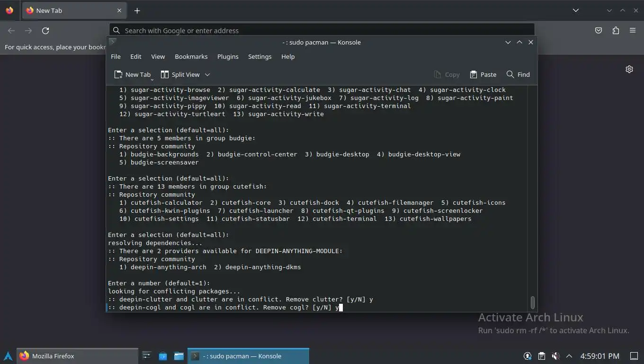Click Copy in Konsole toolbar
Screen dimensions: 644x364
[447, 74]
